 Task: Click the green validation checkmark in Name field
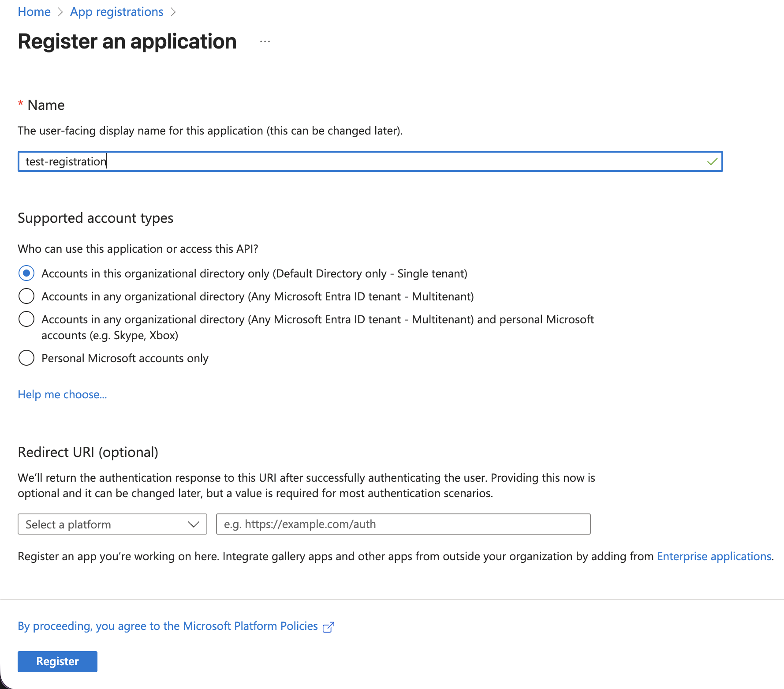point(712,161)
